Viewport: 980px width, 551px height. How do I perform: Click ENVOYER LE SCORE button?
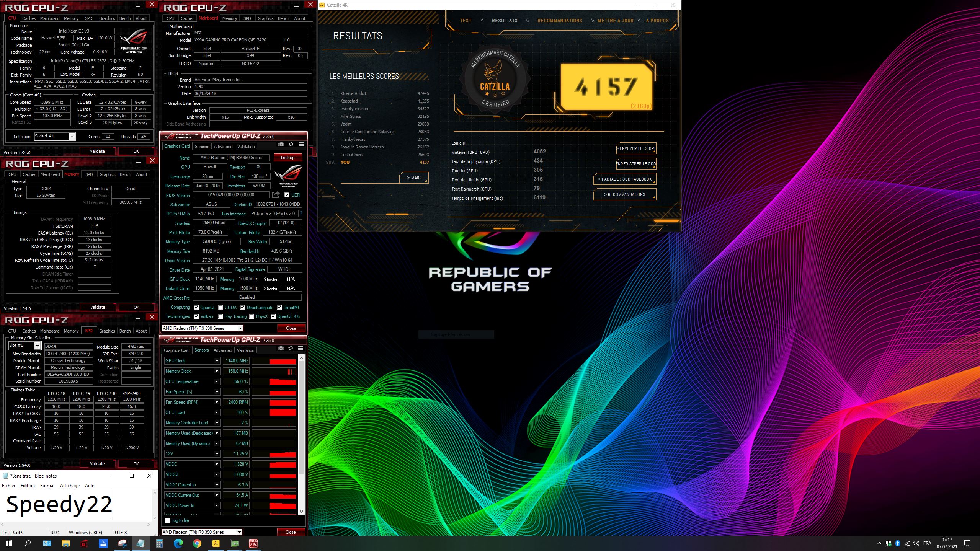[x=637, y=148]
